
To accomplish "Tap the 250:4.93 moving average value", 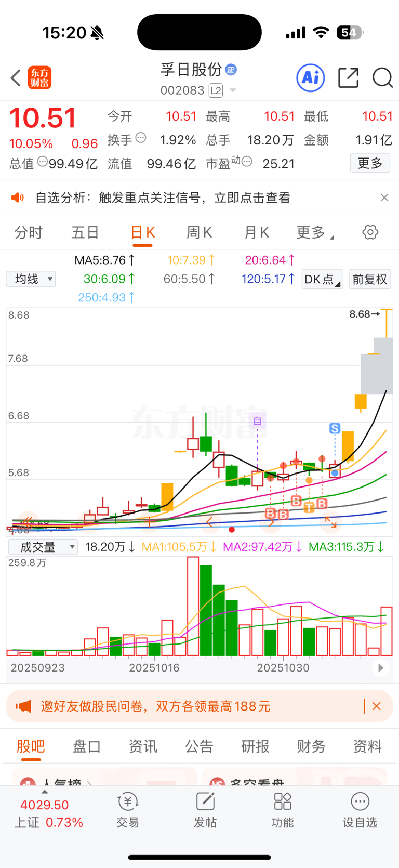I will coord(106,297).
